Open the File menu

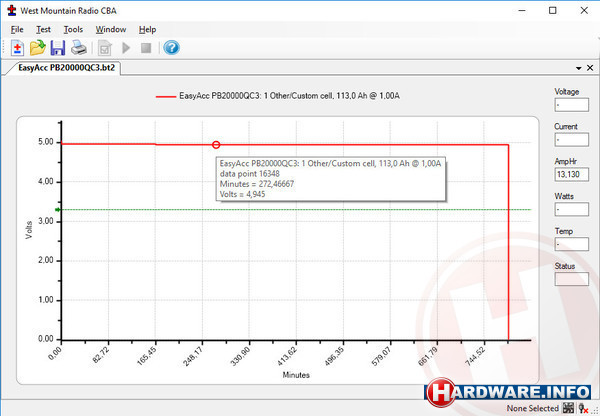[17, 29]
